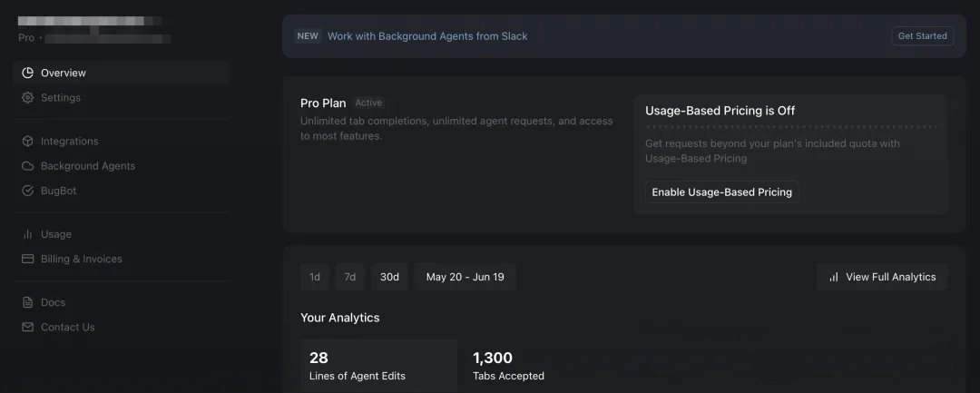
Task: Click the Usage bar chart icon
Action: 27,234
